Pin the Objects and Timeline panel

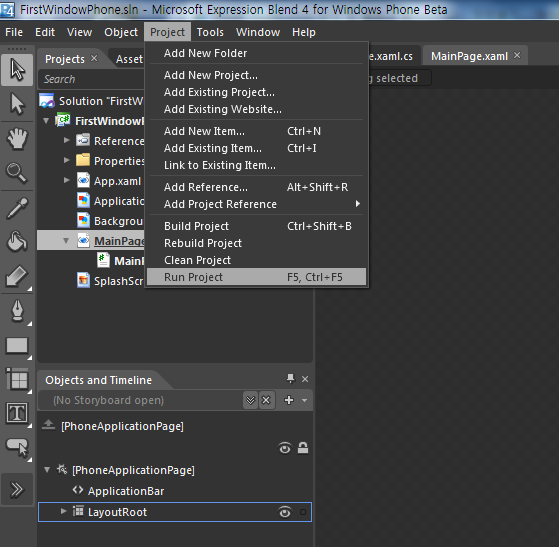coord(291,379)
